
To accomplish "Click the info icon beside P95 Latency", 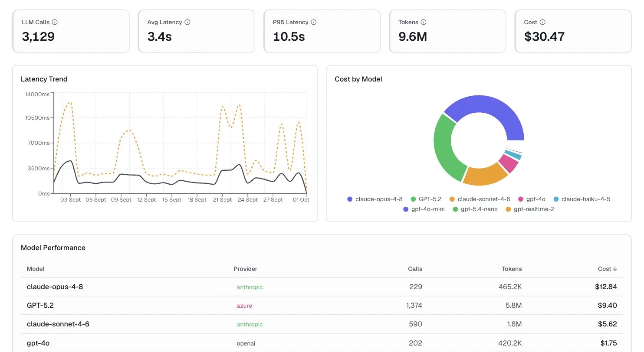I will click(x=314, y=22).
